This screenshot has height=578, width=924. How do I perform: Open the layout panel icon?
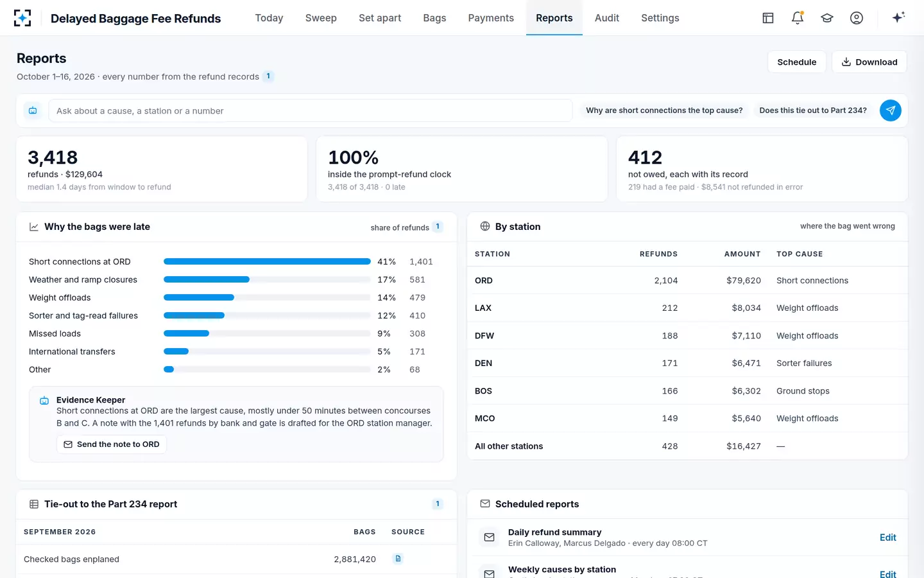tap(768, 18)
